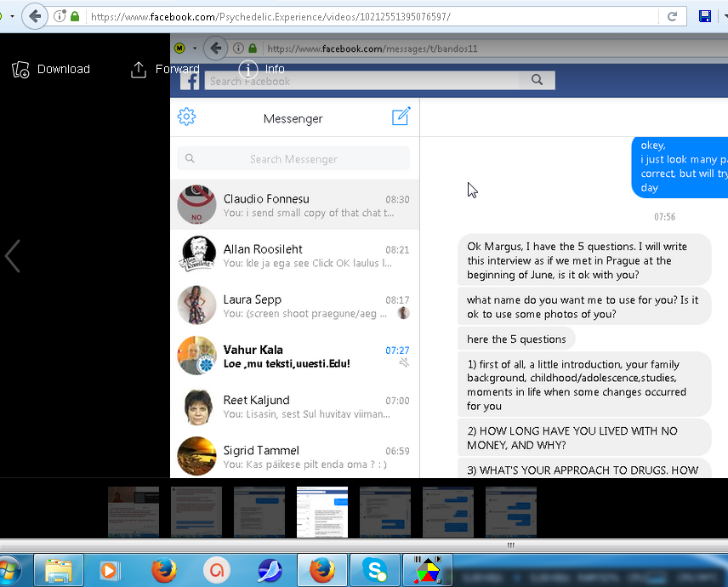
Task: Reload the page with the refresh icon
Action: pos(672,17)
